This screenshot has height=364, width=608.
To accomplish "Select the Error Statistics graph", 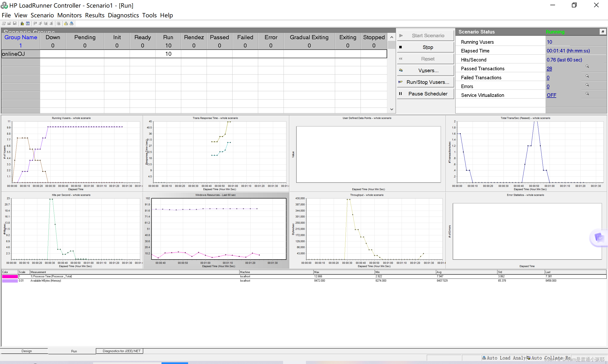I will point(526,230).
